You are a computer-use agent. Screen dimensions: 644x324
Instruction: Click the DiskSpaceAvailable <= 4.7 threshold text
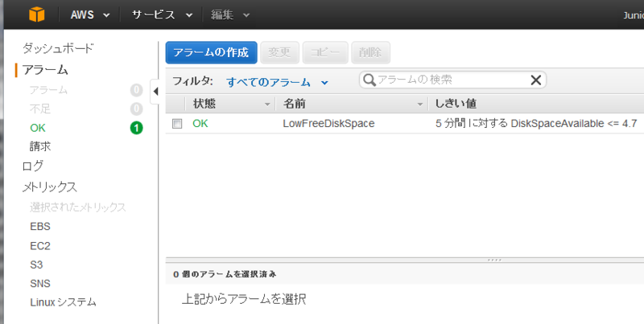(574, 124)
